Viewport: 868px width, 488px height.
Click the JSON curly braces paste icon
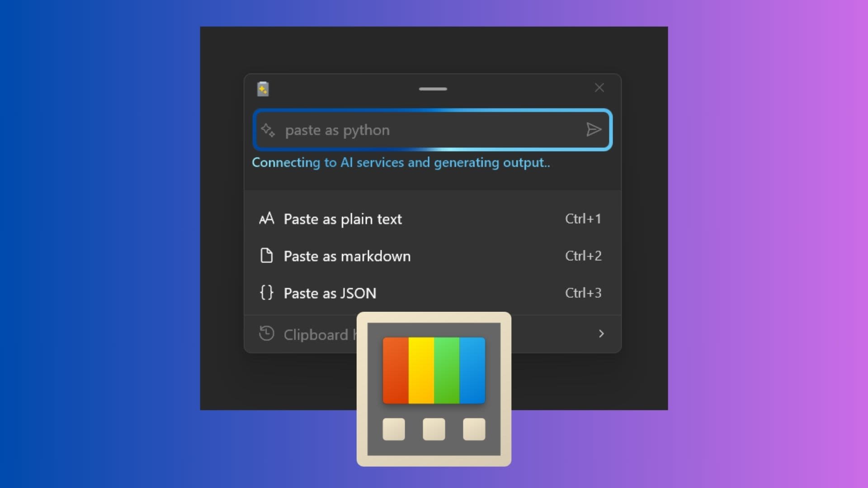(x=266, y=292)
